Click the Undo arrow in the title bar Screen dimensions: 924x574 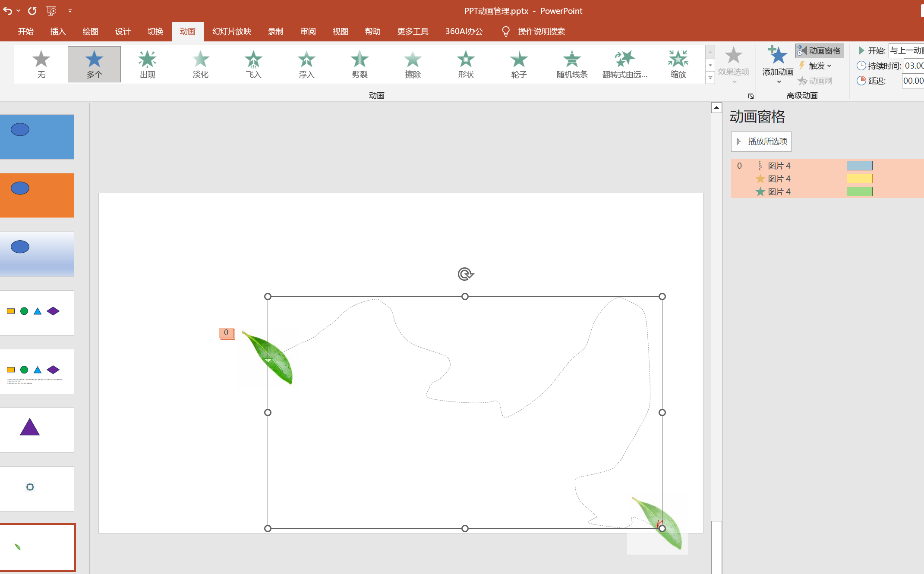[x=7, y=10]
